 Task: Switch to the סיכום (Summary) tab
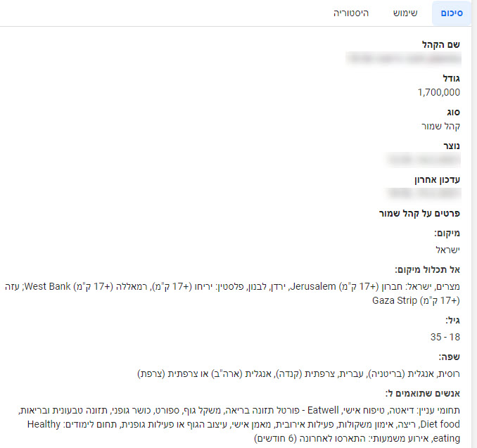click(451, 13)
